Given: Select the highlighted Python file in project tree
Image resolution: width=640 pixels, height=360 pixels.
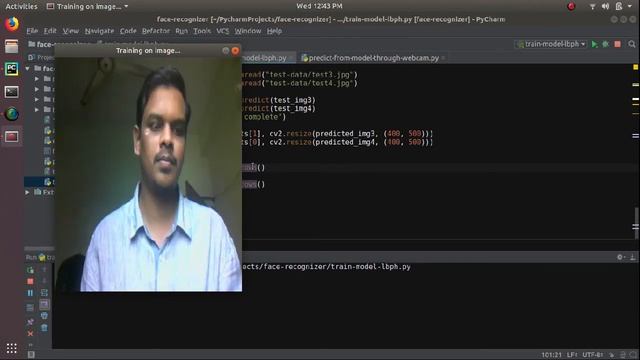Looking at the screenshot, I should click(39, 182).
